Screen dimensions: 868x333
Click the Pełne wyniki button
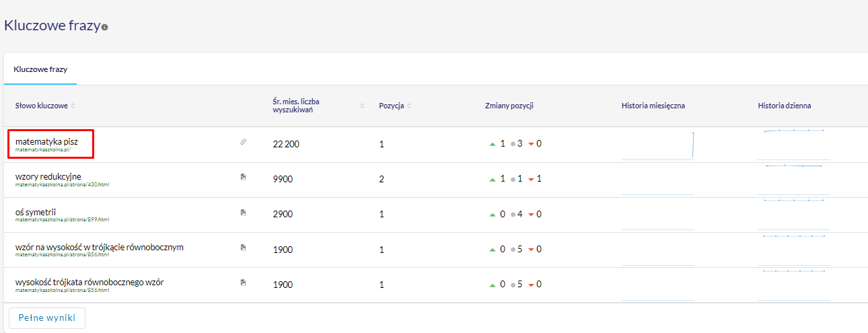47,318
